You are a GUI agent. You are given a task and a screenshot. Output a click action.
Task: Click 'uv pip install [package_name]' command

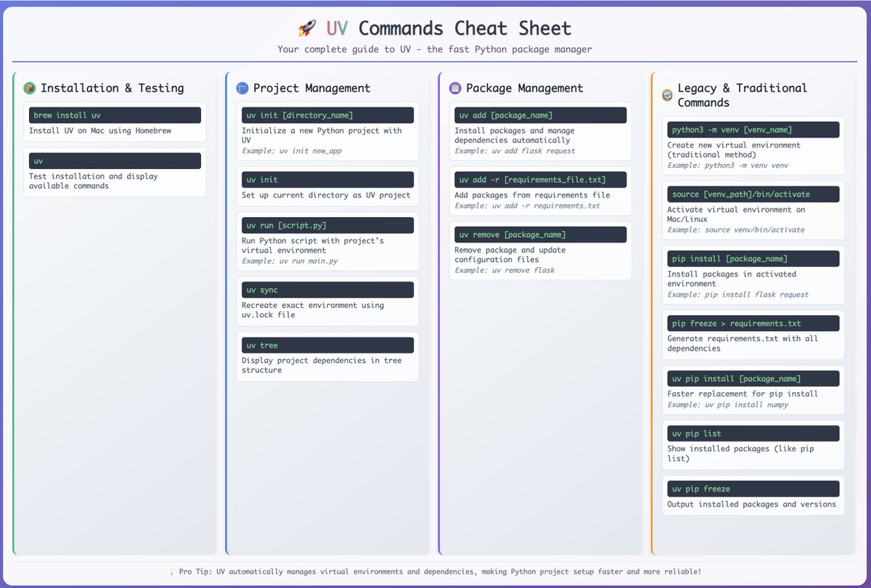(753, 378)
